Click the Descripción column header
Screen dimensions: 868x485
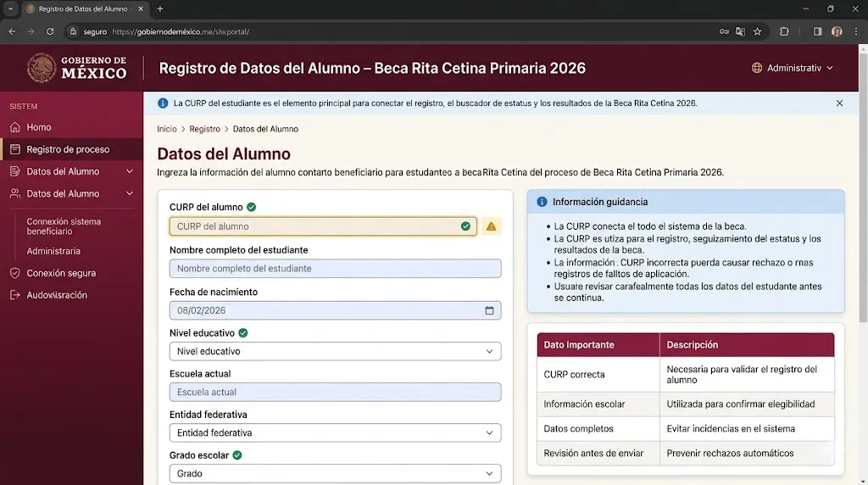(747, 345)
